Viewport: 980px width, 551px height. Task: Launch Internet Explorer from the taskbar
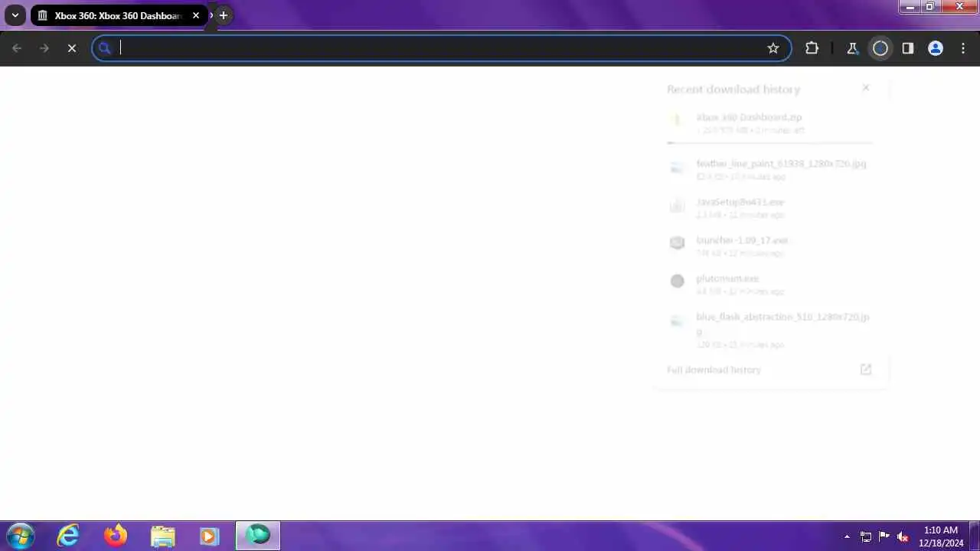tap(69, 536)
